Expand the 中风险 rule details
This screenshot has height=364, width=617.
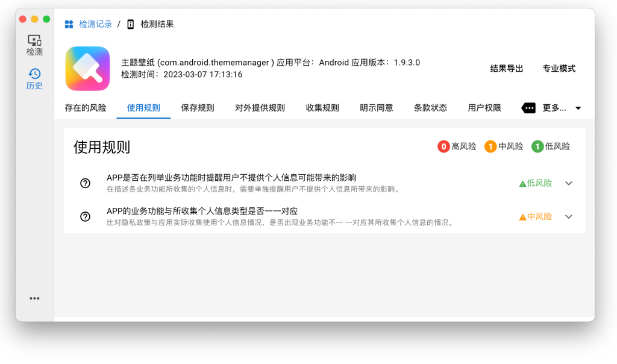[569, 216]
